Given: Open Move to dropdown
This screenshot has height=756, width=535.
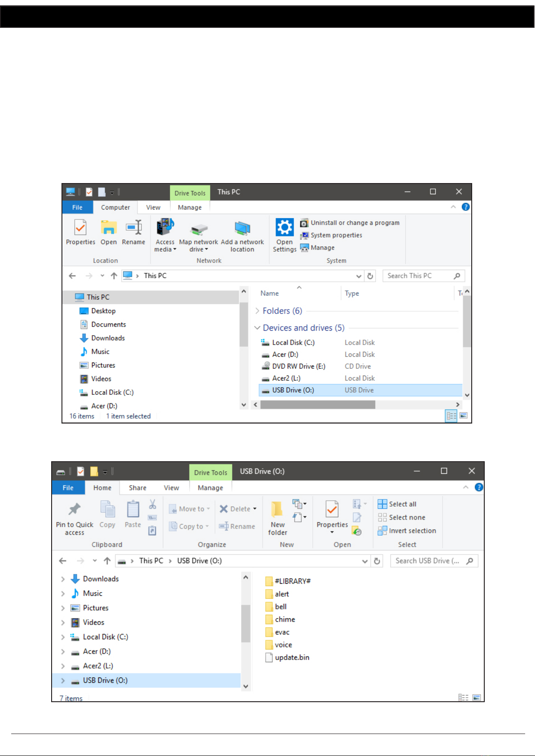Looking at the screenshot, I should [x=189, y=509].
